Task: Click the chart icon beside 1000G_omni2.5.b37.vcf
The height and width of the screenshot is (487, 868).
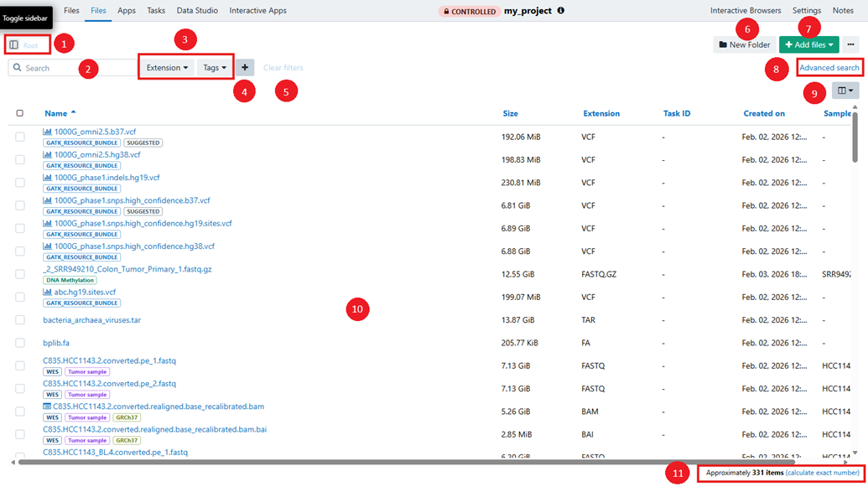Action: point(47,131)
